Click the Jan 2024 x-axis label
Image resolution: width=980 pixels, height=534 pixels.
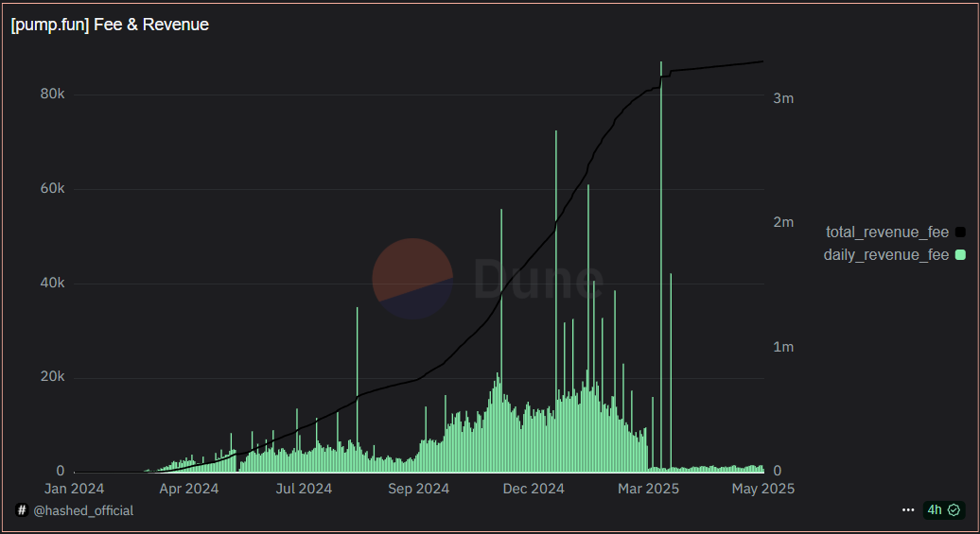[75, 489]
